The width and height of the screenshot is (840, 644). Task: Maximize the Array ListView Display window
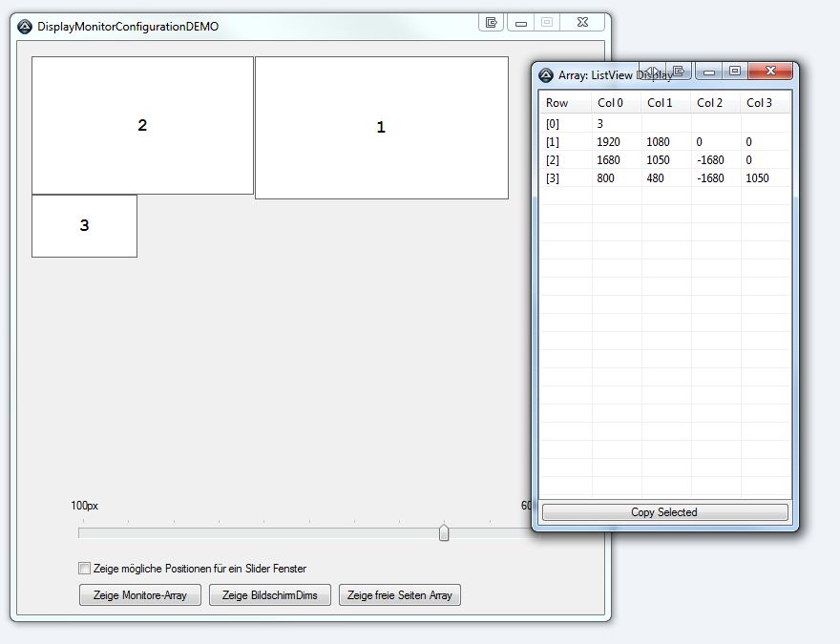734,72
